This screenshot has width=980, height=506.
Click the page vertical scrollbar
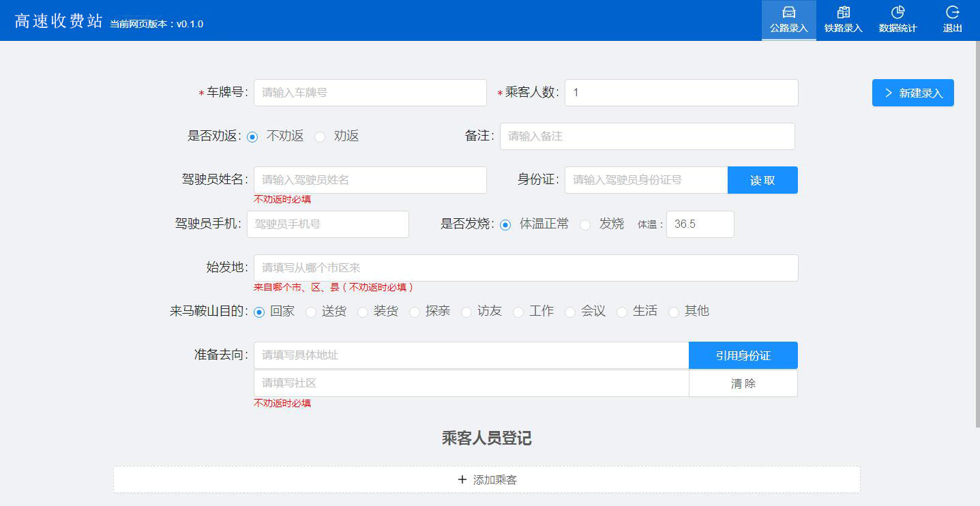point(977,232)
